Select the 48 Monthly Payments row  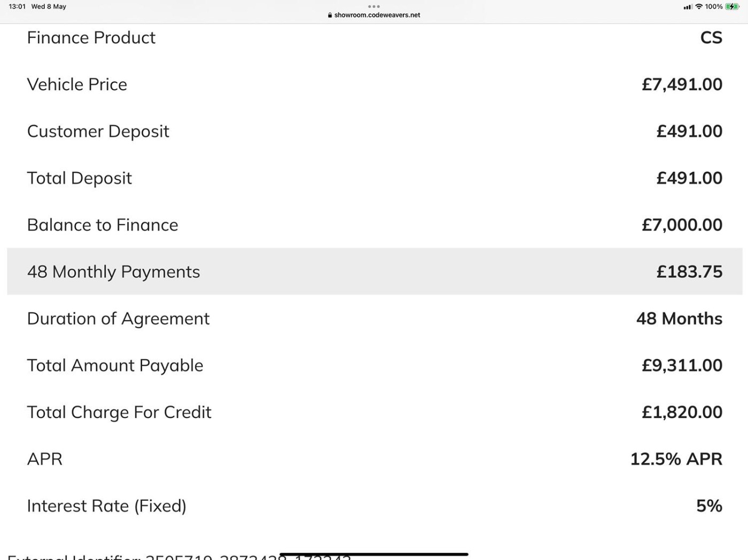point(375,271)
